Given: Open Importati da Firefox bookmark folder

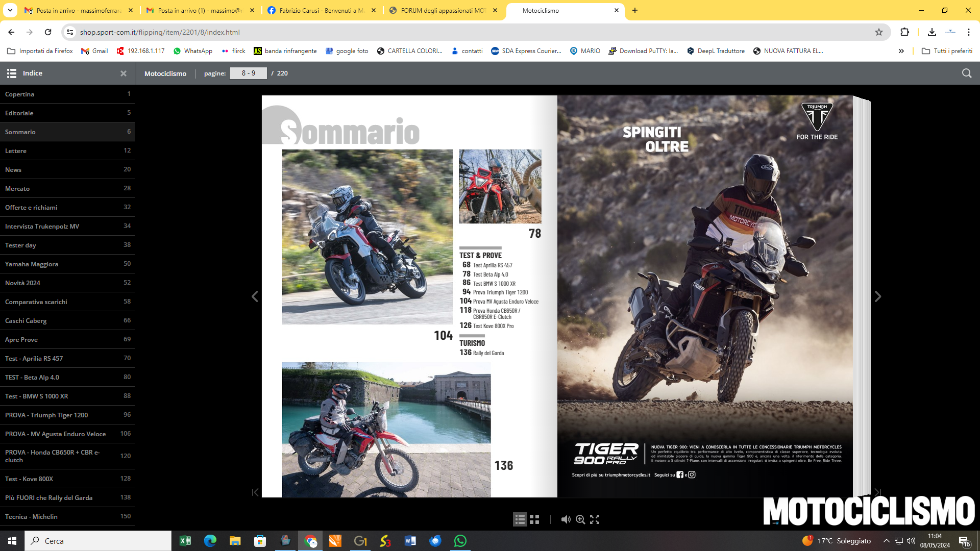Looking at the screenshot, I should click(x=40, y=51).
